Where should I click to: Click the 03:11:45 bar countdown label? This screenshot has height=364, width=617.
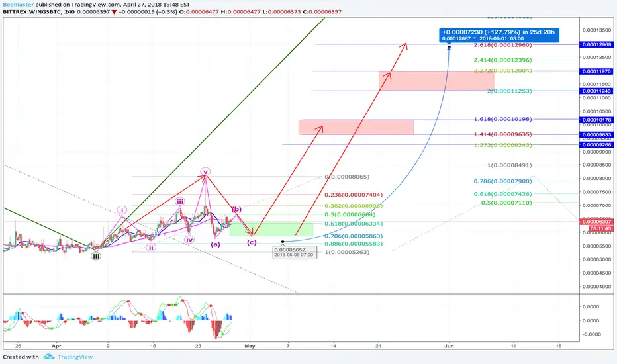click(x=600, y=228)
